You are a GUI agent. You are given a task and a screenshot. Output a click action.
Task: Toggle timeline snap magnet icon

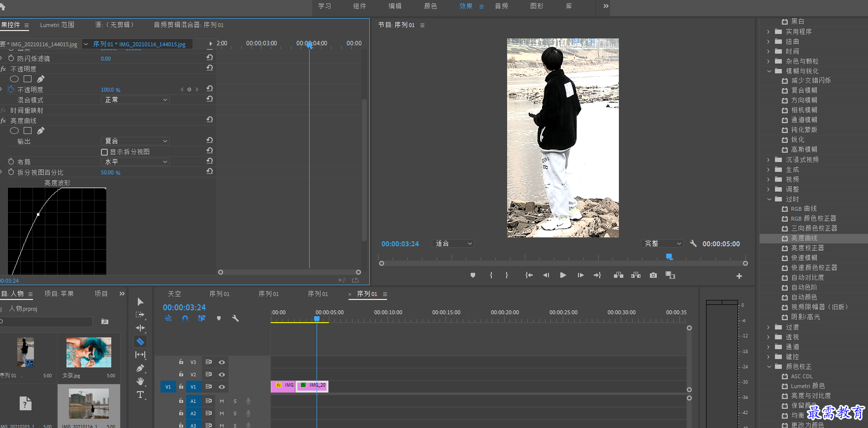click(185, 318)
